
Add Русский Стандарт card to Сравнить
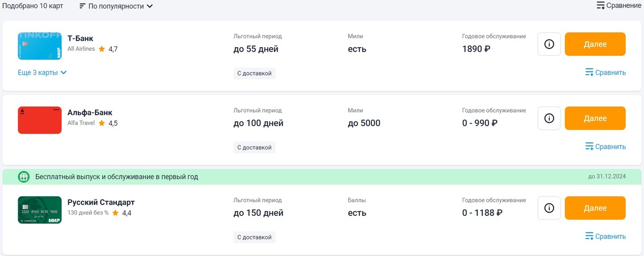point(605,236)
